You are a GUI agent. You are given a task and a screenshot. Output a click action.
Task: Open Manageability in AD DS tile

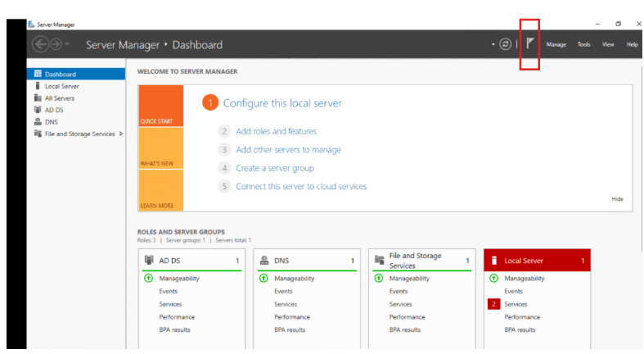(179, 279)
